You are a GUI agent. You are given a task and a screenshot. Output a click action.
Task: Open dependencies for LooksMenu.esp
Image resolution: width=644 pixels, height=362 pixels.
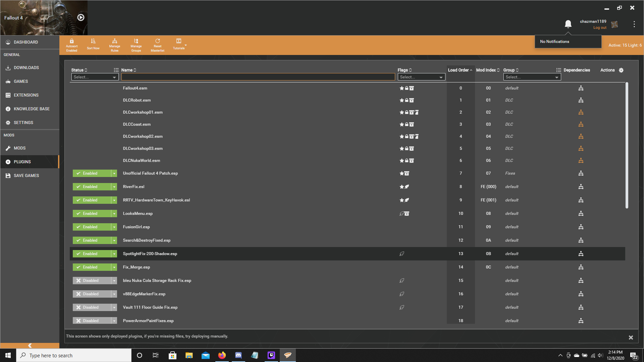(581, 214)
